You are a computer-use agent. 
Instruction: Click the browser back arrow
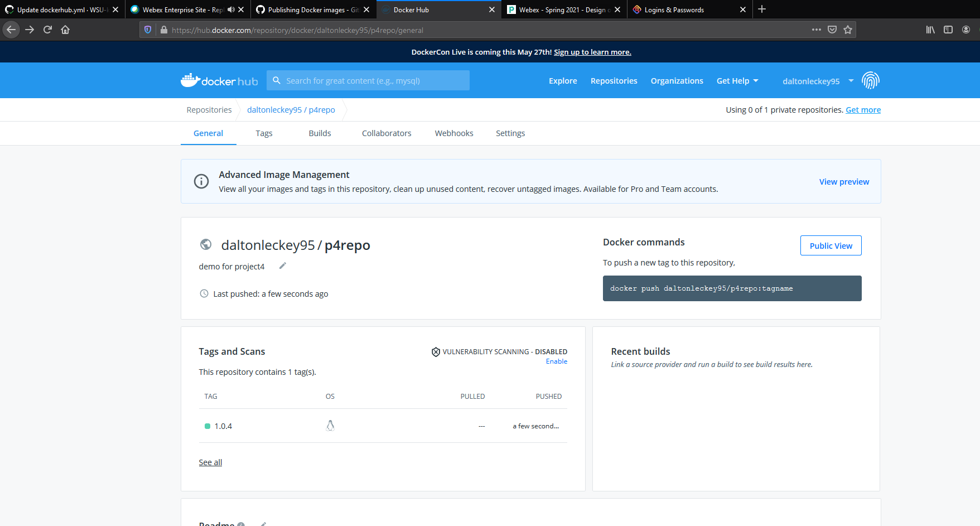[11, 30]
